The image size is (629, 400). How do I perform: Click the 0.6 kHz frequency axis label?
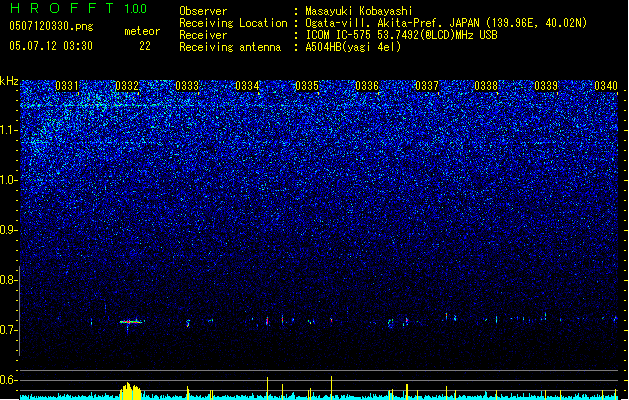pos(8,380)
